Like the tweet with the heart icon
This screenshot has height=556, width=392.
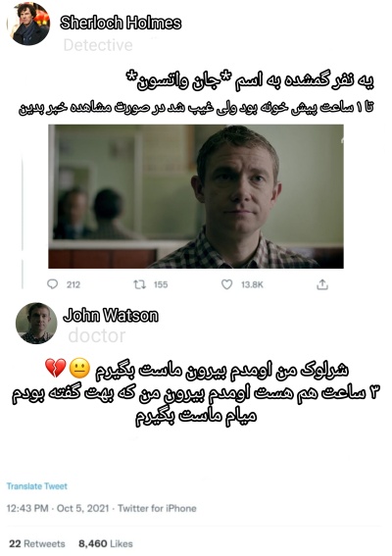[x=226, y=284]
